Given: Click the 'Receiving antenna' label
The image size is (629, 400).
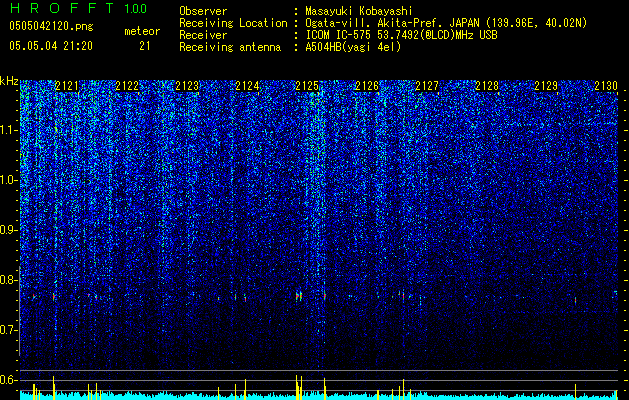Looking at the screenshot, I should (x=230, y=47).
